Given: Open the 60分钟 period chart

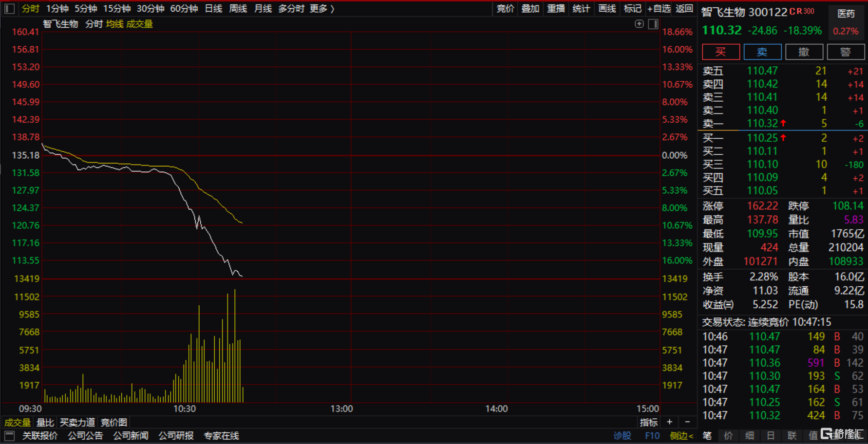Looking at the screenshot, I should pyautogui.click(x=184, y=9).
